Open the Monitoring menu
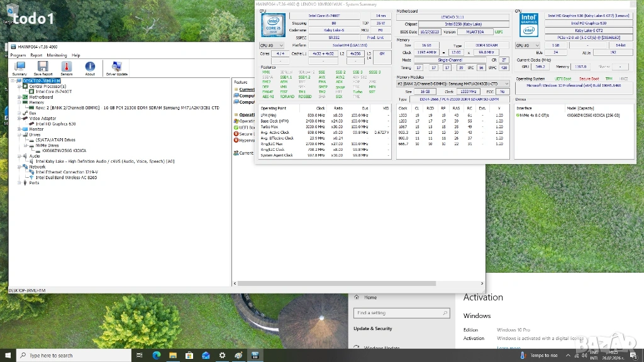Viewport: 644px width, 362px height. pyautogui.click(x=57, y=55)
